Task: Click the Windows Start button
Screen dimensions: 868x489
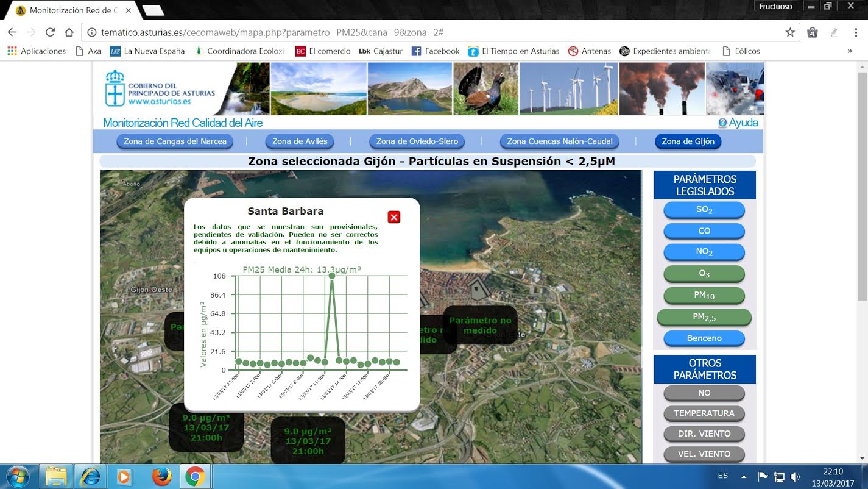Action: pyautogui.click(x=18, y=476)
